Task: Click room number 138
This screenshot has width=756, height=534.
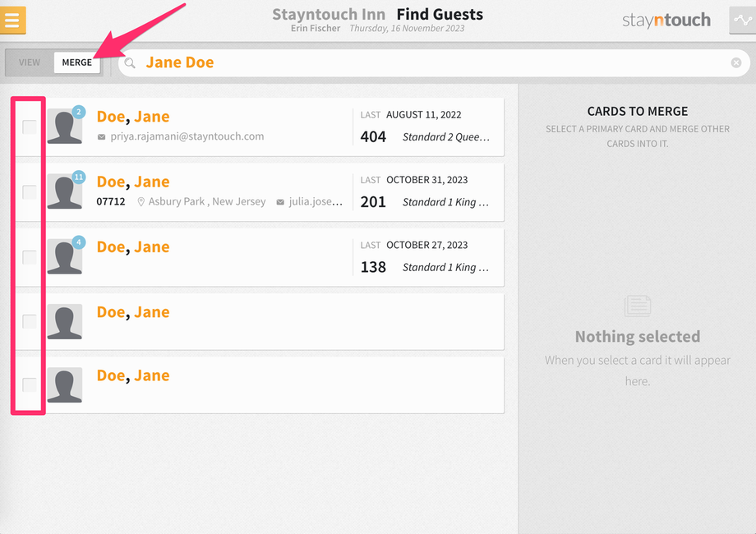Action: 373,267
